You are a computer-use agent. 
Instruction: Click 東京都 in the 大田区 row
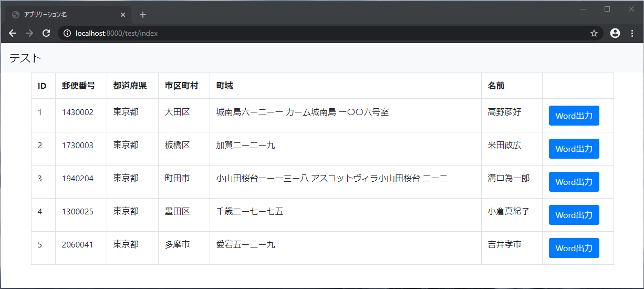(x=126, y=112)
